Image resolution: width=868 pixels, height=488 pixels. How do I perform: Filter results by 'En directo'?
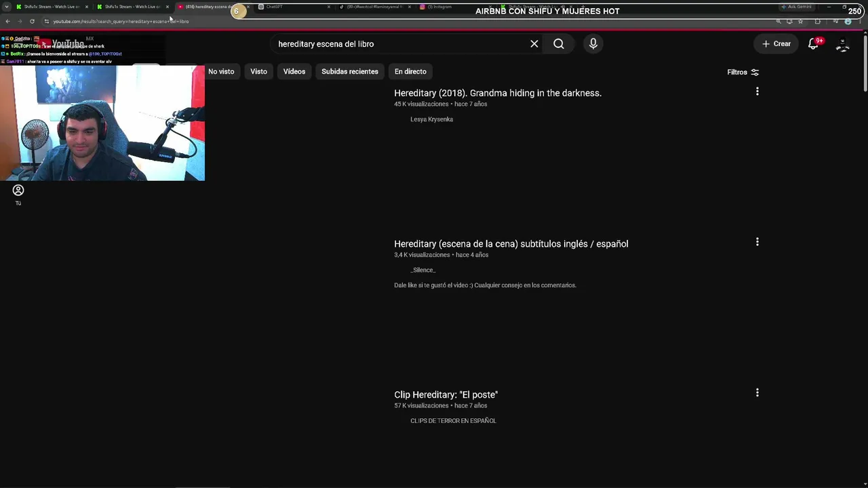[x=410, y=72]
